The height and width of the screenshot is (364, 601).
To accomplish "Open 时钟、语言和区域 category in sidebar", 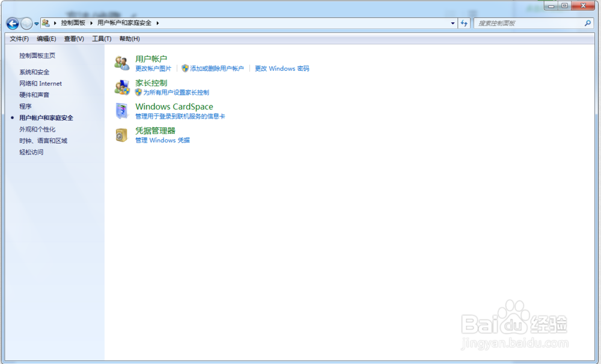I will tap(43, 141).
